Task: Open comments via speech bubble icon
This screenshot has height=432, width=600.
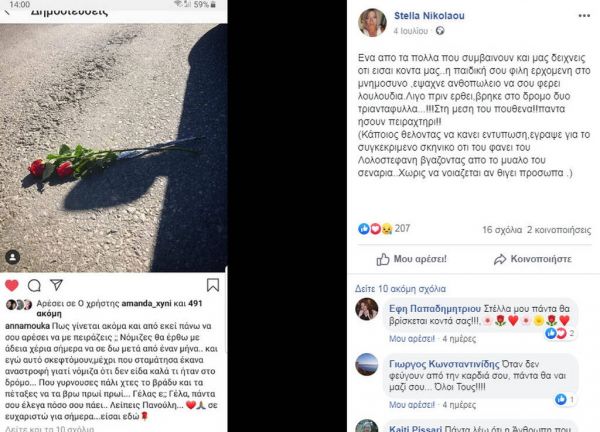Action: [x=34, y=285]
